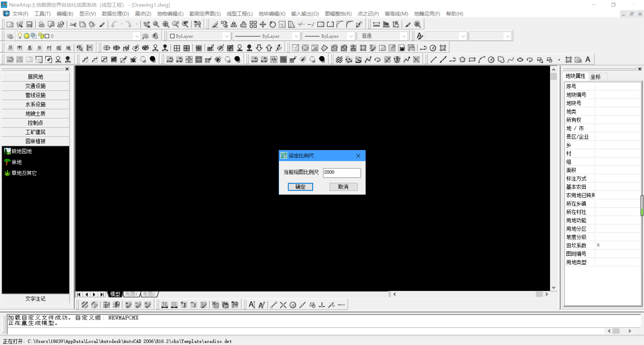The width and height of the screenshot is (644, 345).
Task: Open the 水系设施 category panel
Action: point(36,105)
